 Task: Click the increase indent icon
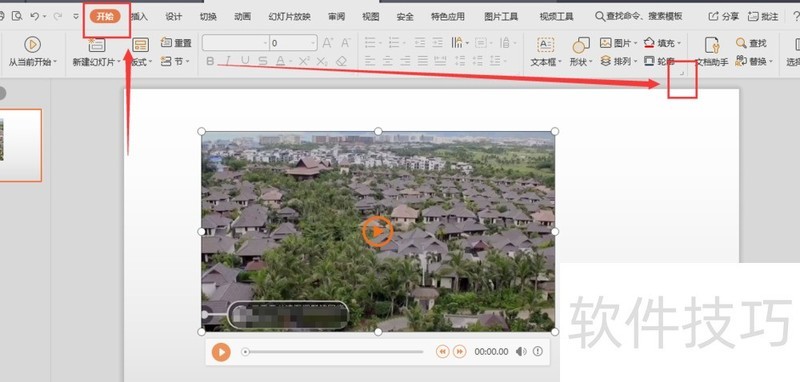click(437, 43)
